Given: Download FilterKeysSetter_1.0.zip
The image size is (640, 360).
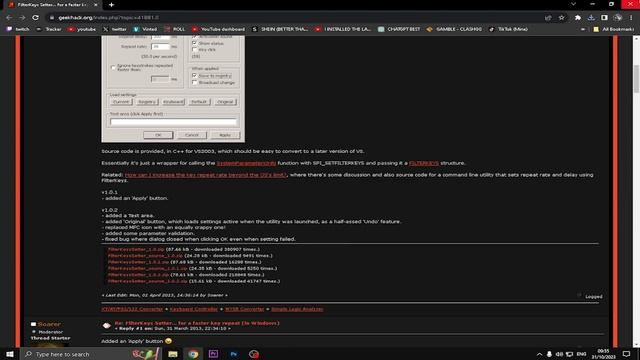Looking at the screenshot, I should (136, 249).
